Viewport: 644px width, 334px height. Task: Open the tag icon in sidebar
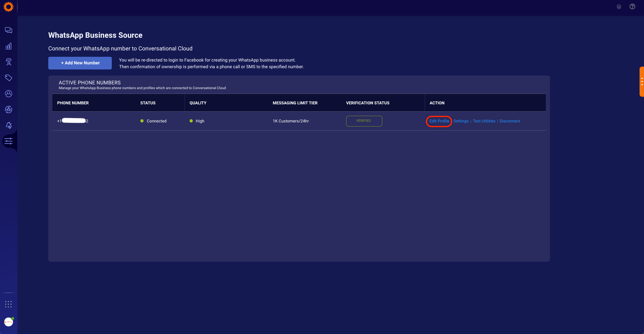click(x=9, y=78)
